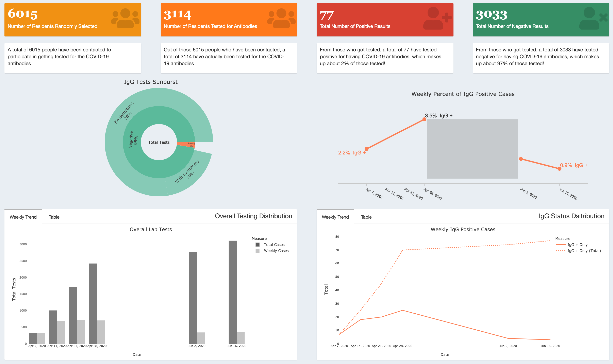Image resolution: width=613 pixels, height=364 pixels.
Task: Click the 2.2% IgG + data point marker
Action: 366,149
